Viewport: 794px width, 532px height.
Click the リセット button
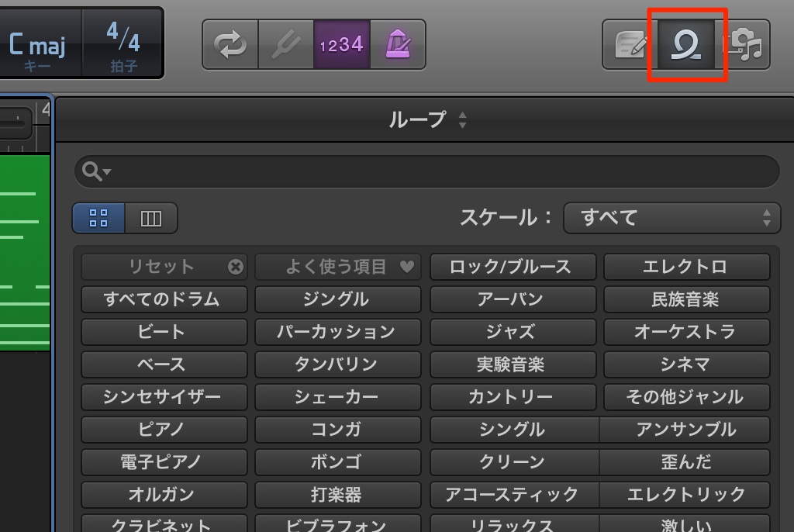(164, 267)
